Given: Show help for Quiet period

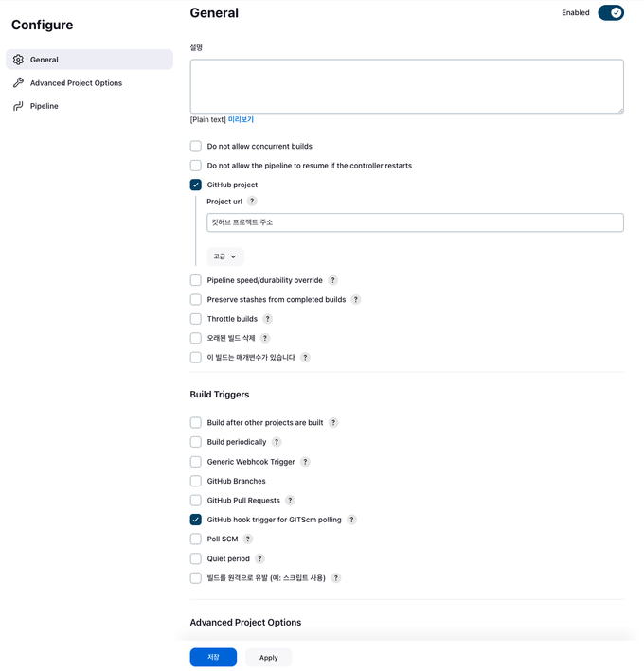Looking at the screenshot, I should coord(259,558).
